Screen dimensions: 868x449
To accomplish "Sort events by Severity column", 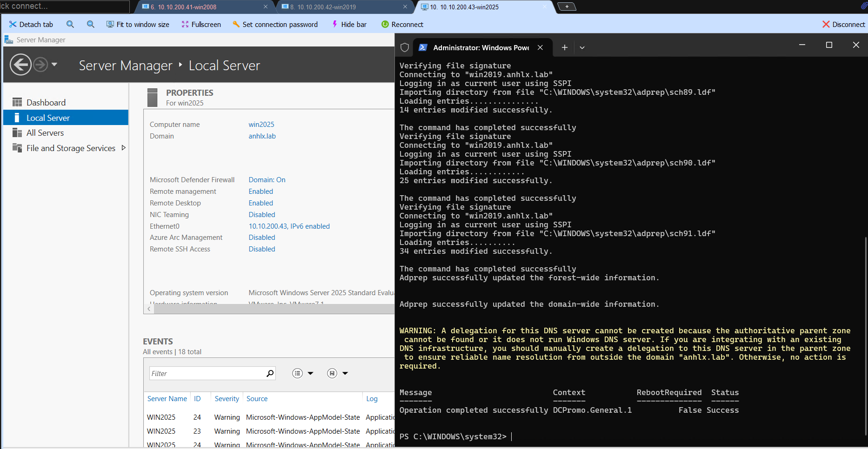I will [x=227, y=399].
